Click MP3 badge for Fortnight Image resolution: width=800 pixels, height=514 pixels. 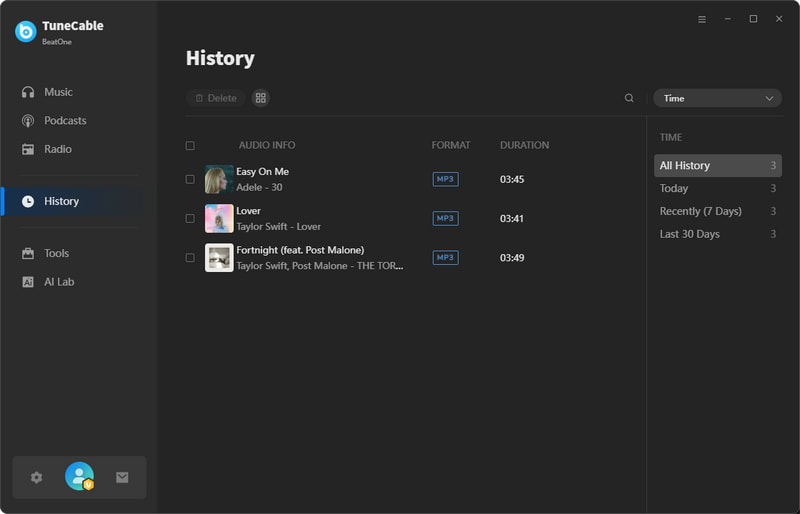click(x=445, y=258)
